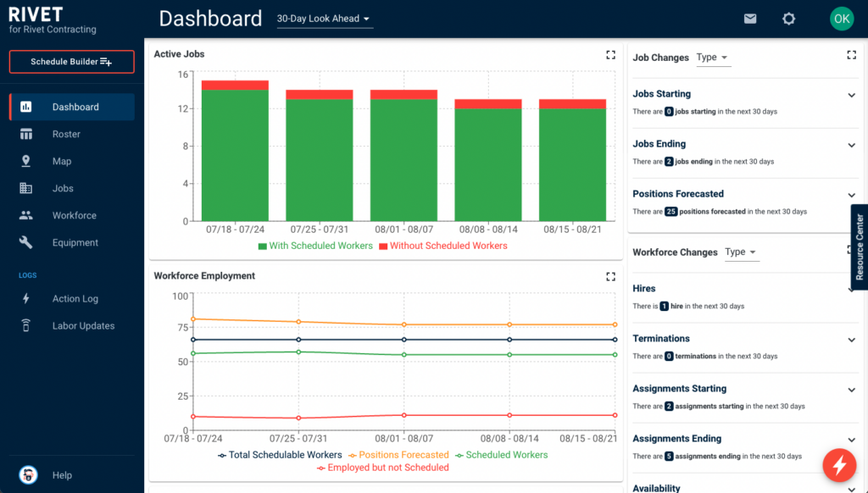Expand the Positions Forecasted section chevron
This screenshot has width=868, height=493.
[x=851, y=196]
